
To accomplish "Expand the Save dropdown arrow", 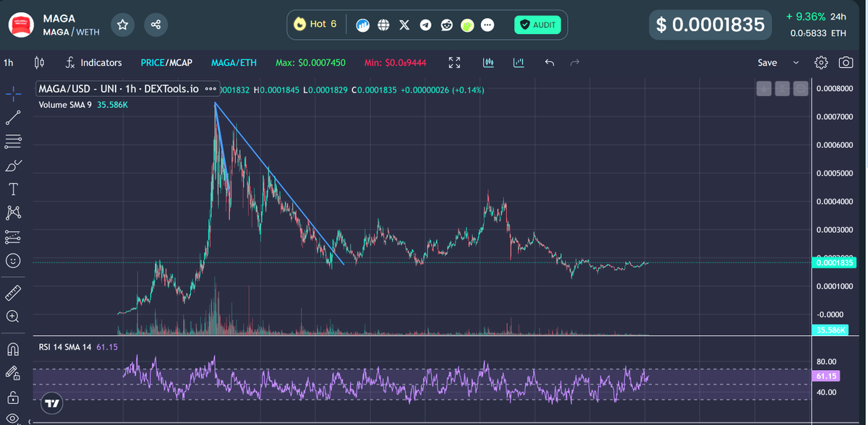I will coord(796,63).
